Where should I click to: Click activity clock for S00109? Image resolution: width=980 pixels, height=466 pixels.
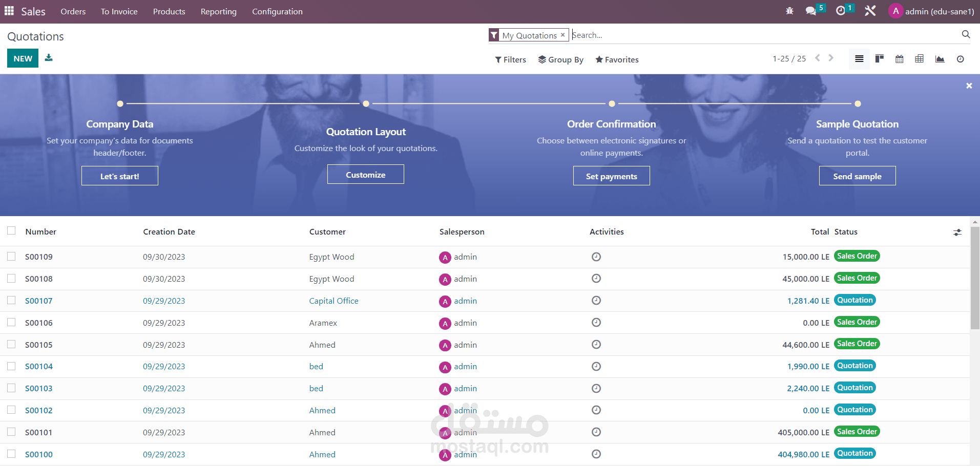point(596,257)
